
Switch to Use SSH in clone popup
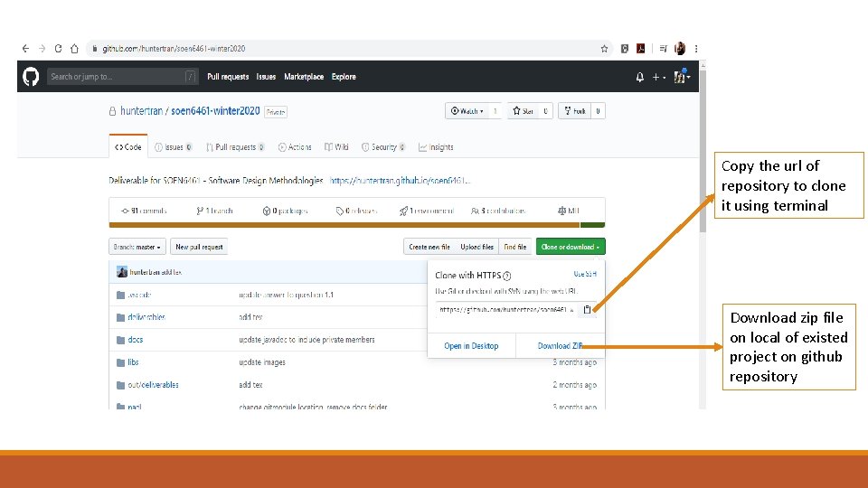click(585, 274)
